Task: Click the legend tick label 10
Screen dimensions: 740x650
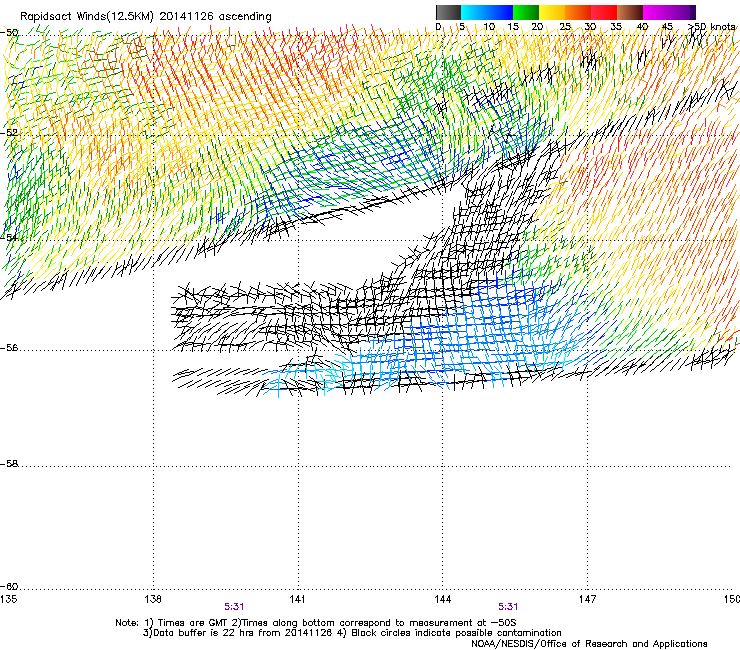Action: click(489, 26)
